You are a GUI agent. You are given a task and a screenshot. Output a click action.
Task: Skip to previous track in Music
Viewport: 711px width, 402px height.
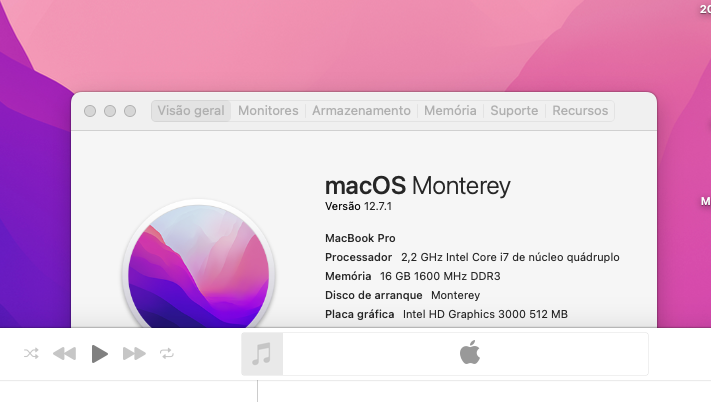[x=64, y=354]
